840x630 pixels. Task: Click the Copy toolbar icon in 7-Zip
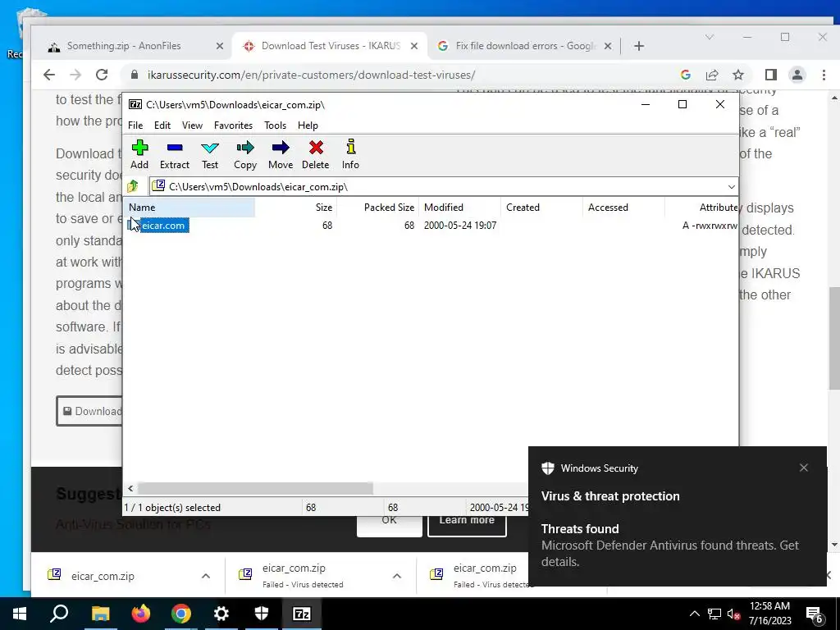(244, 154)
